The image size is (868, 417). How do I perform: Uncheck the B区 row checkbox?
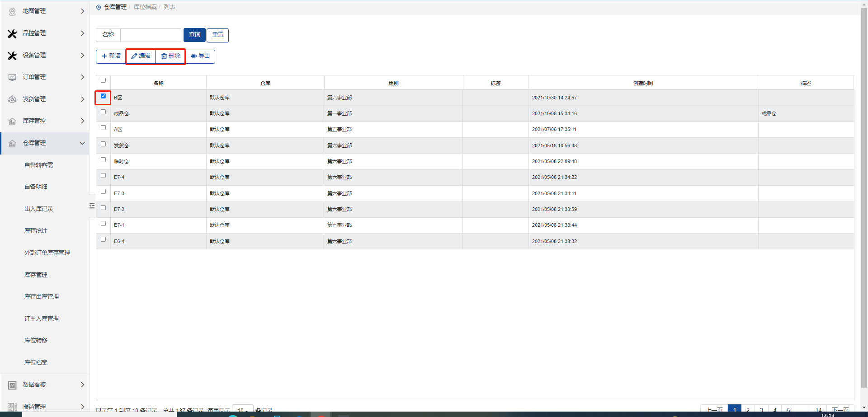103,96
